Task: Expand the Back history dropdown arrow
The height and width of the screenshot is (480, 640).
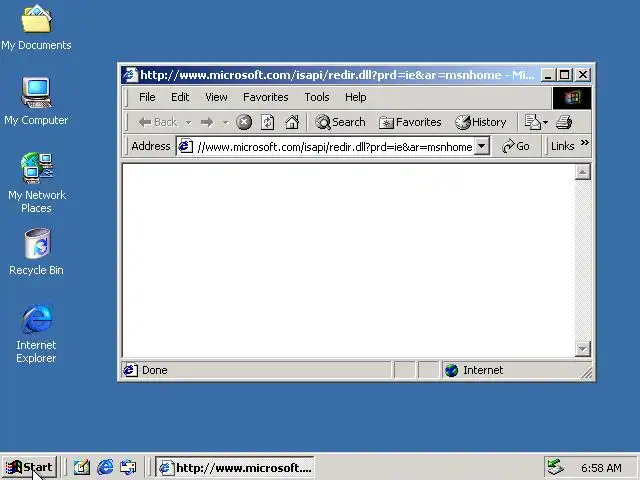Action: coord(188,122)
